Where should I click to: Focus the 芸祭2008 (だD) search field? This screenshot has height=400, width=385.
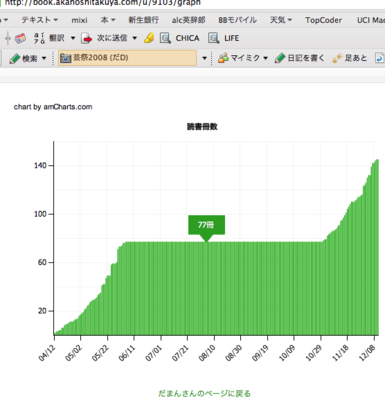point(127,58)
